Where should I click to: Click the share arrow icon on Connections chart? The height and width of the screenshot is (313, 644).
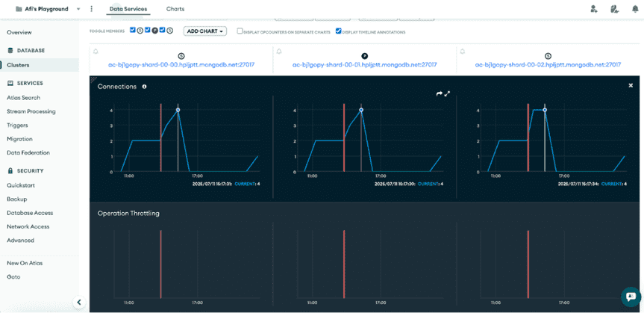439,94
